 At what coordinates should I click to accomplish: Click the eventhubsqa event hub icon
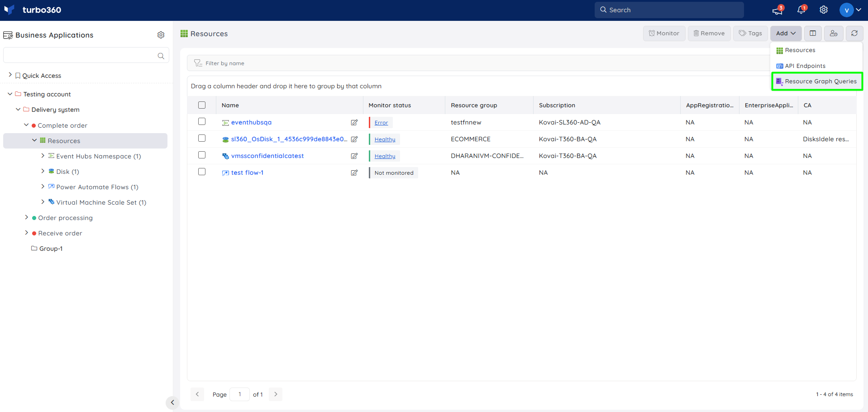point(225,123)
